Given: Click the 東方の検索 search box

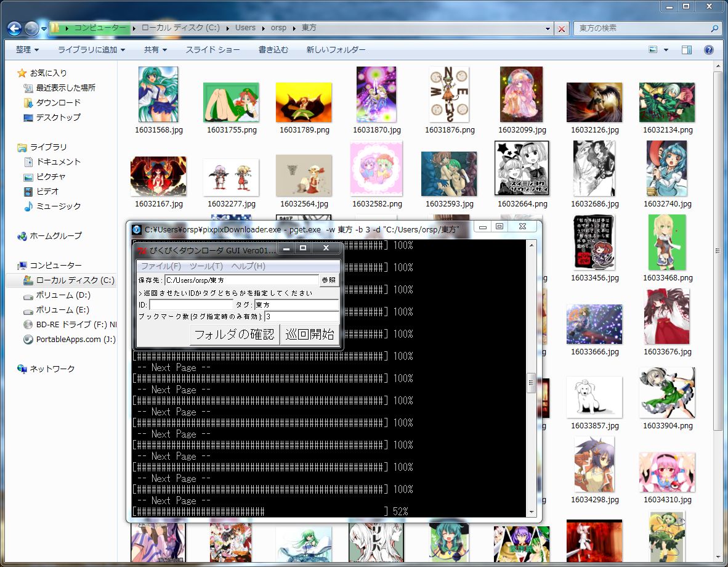Looking at the screenshot, I should pos(642,28).
